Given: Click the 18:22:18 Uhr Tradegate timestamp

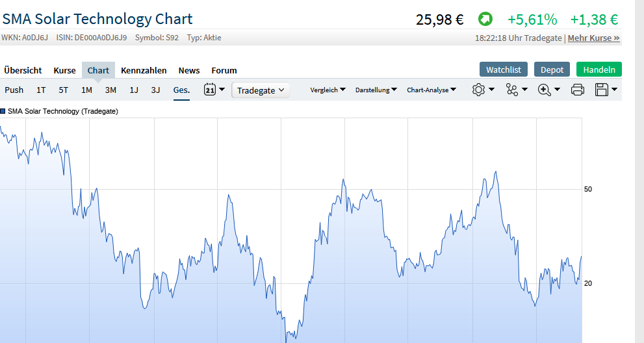Looking at the screenshot, I should pyautogui.click(x=519, y=38).
